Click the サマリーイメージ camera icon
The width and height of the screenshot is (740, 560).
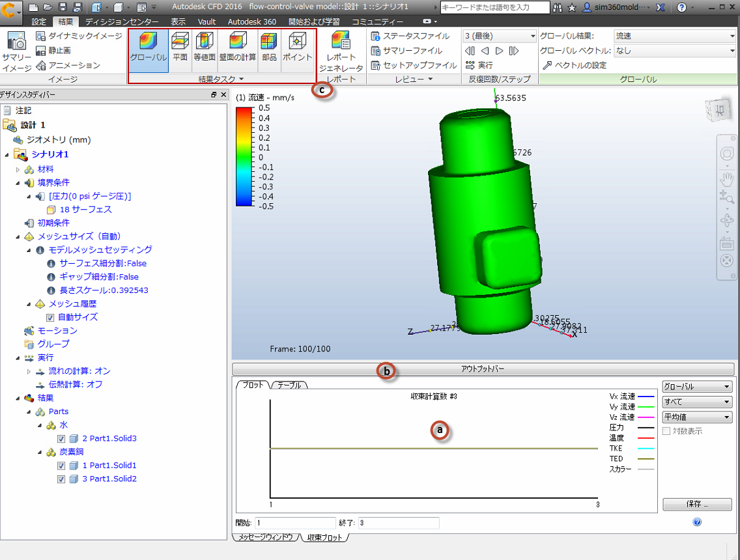[16, 52]
